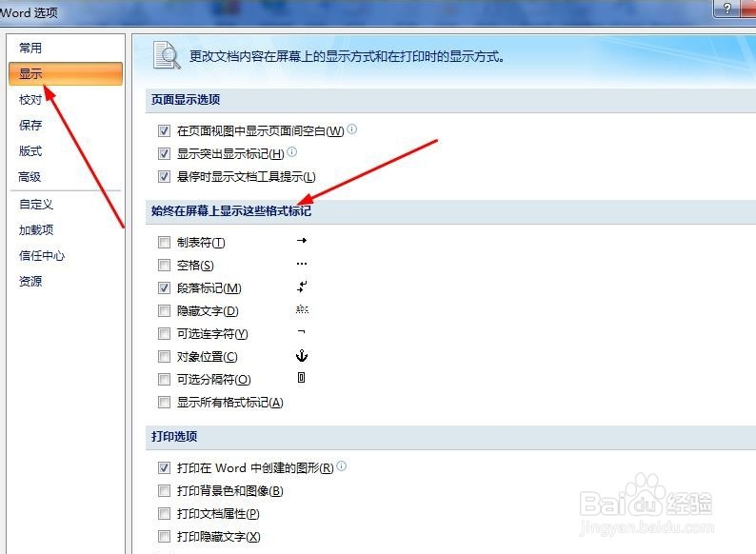Click info icon beside 打印在 Word 中创建的图形
This screenshot has height=554, width=756.
[342, 465]
